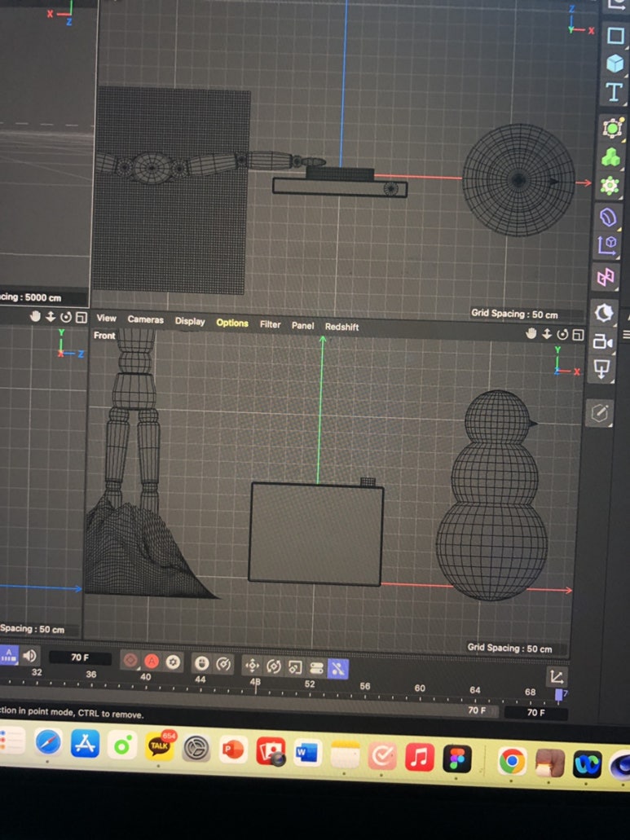Open App Store from the Dock
The width and height of the screenshot is (630, 840).
click(85, 744)
